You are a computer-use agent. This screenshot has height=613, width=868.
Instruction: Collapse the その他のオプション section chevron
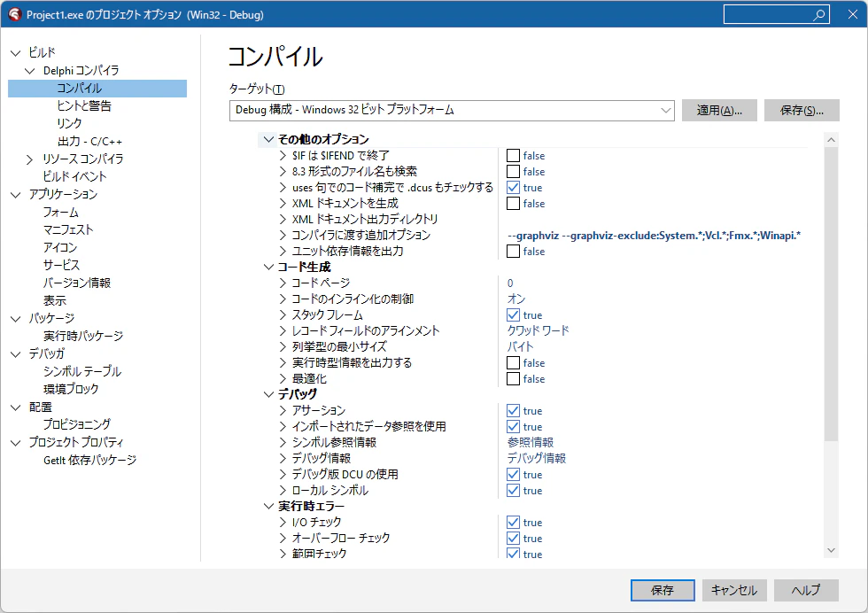click(268, 140)
